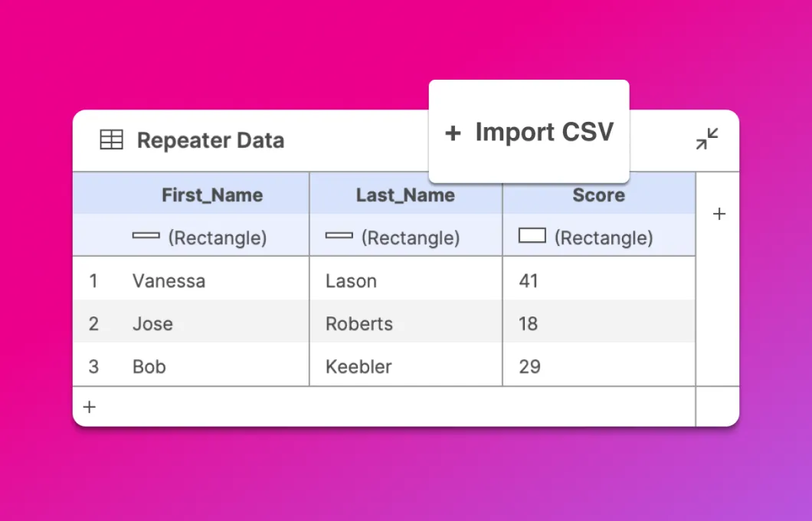Select row number 1

click(93, 281)
